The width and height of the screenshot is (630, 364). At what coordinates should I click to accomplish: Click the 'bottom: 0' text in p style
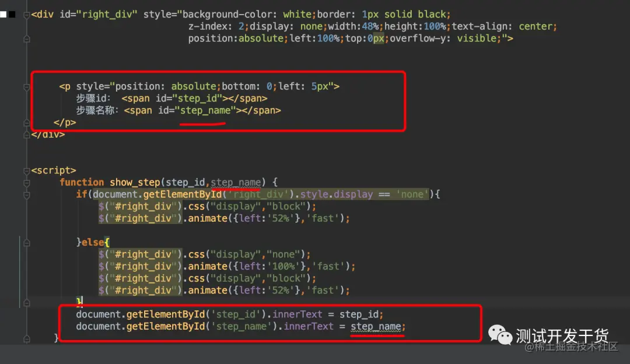pos(247,86)
